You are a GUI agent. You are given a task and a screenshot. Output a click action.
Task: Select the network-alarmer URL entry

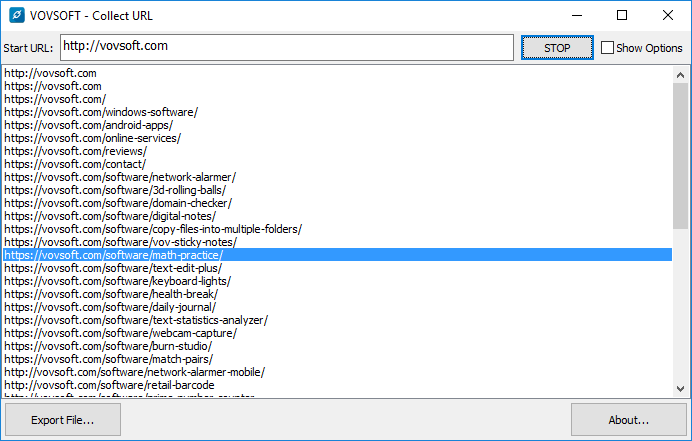[x=120, y=177]
